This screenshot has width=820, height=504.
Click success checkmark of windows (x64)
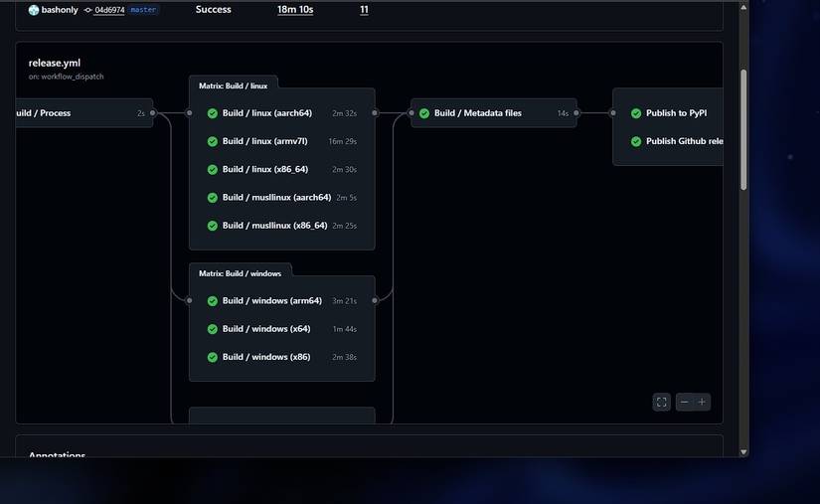click(213, 329)
